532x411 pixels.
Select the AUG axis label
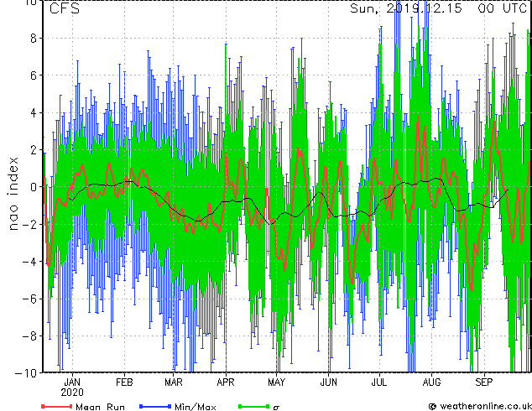(431, 382)
